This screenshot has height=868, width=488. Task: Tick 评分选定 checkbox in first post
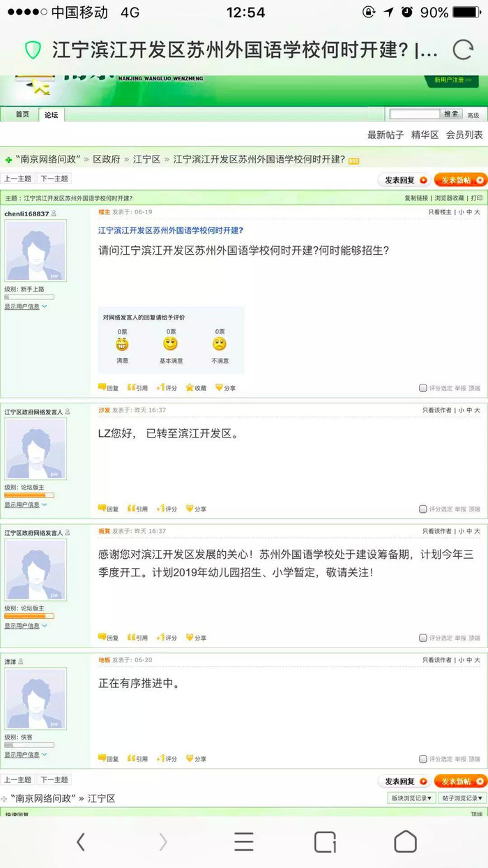pos(423,388)
